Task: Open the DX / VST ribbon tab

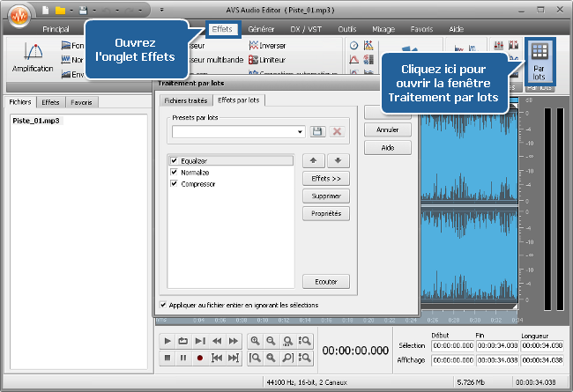Action: coord(306,29)
